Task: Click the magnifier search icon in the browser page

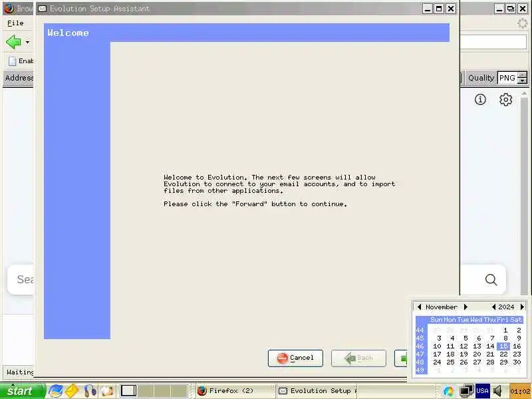Action: pyautogui.click(x=491, y=279)
